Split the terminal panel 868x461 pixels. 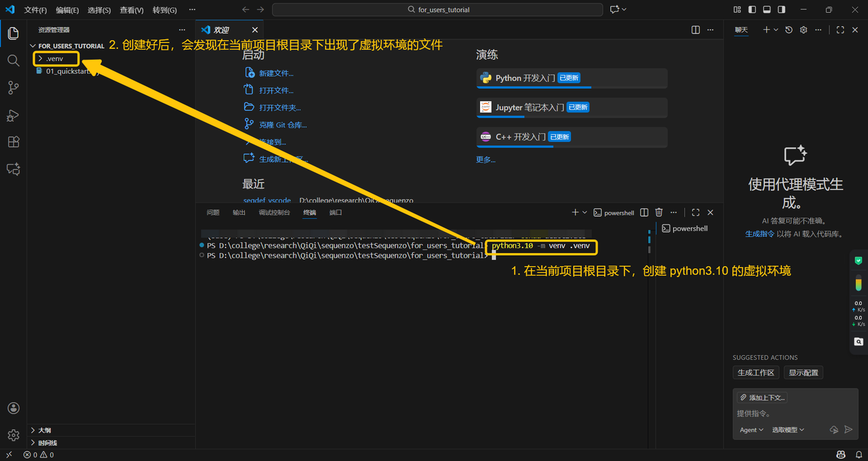click(644, 213)
